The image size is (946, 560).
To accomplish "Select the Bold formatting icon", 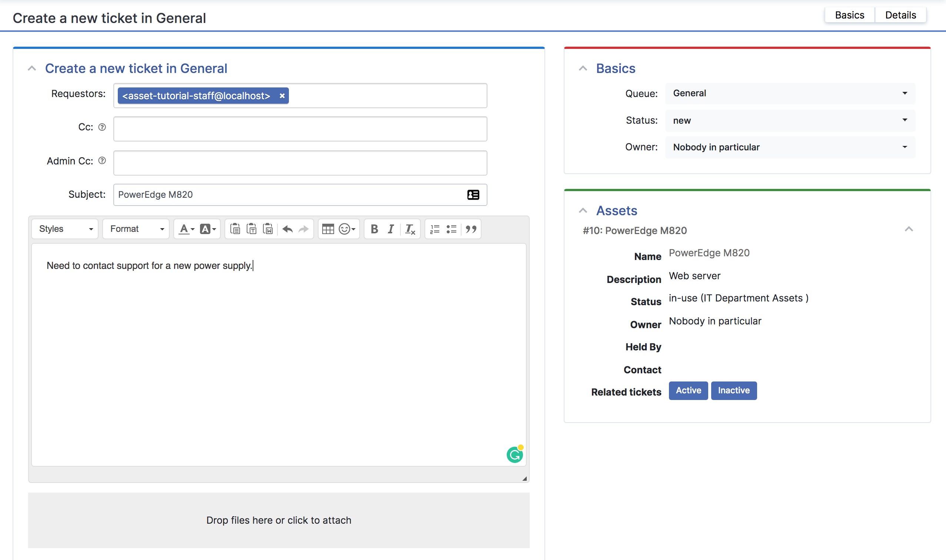I will 374,229.
